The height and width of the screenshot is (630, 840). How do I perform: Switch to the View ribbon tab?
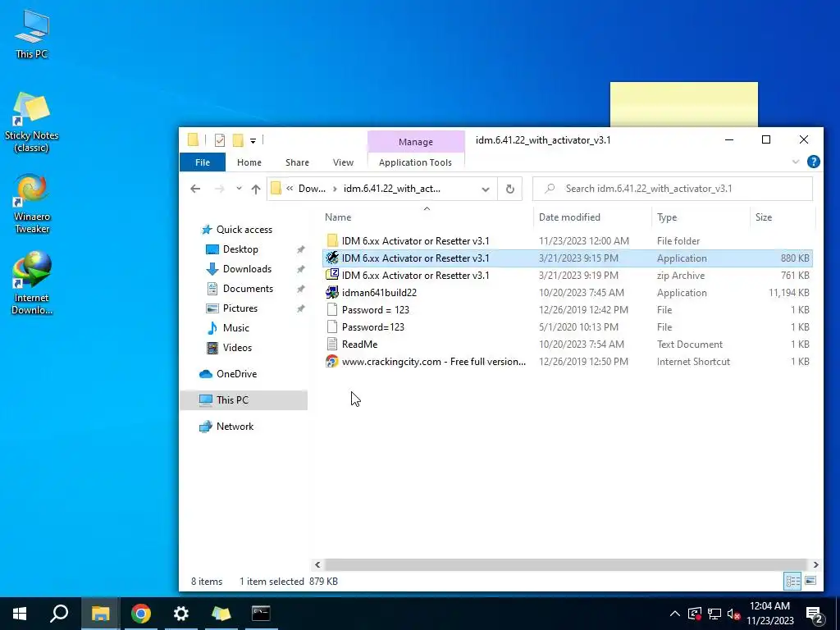tap(343, 162)
